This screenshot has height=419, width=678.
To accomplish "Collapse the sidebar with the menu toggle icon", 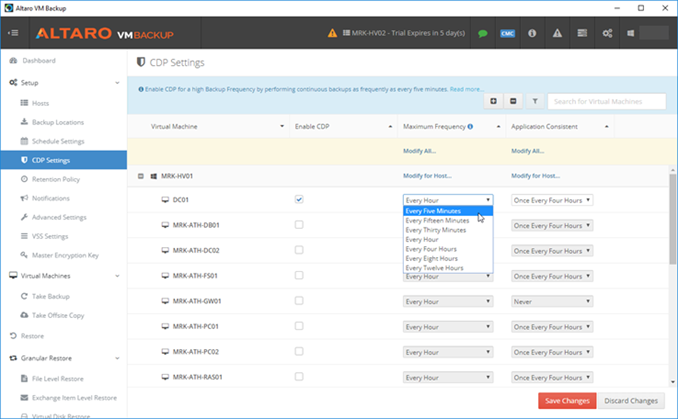I will [13, 33].
